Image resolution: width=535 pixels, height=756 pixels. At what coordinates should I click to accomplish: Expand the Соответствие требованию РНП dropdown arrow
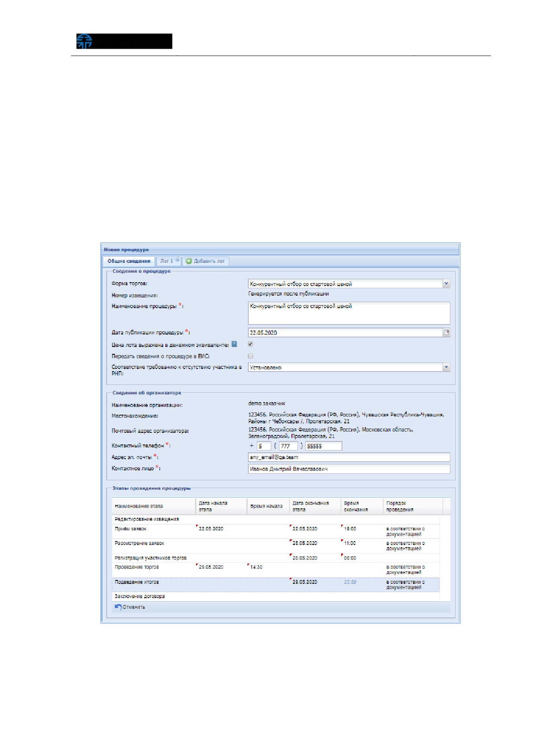[x=446, y=367]
